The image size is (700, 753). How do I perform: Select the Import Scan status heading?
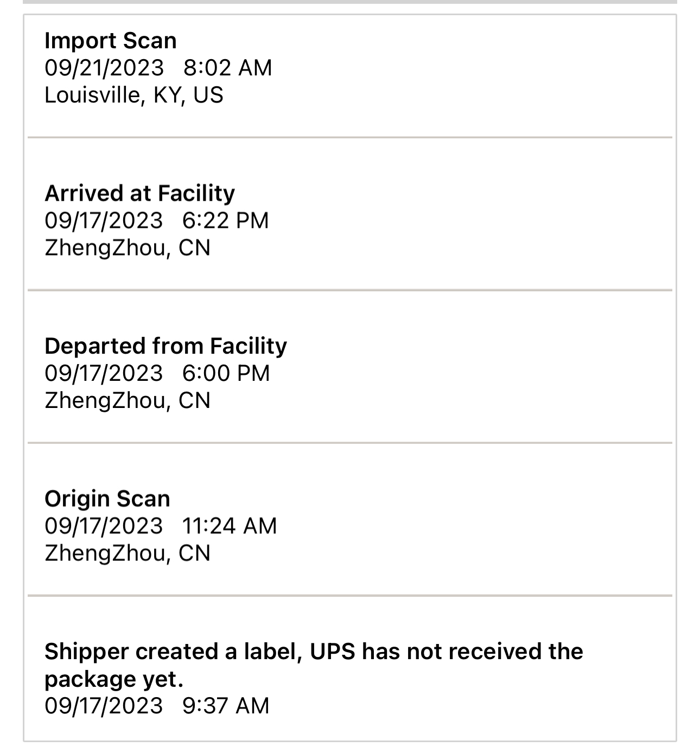point(111,41)
